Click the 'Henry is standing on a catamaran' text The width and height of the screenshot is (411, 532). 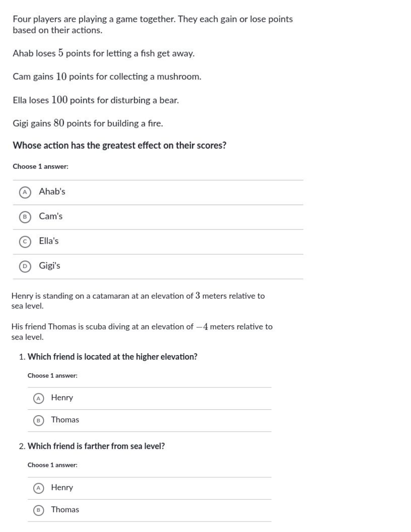[138, 296]
